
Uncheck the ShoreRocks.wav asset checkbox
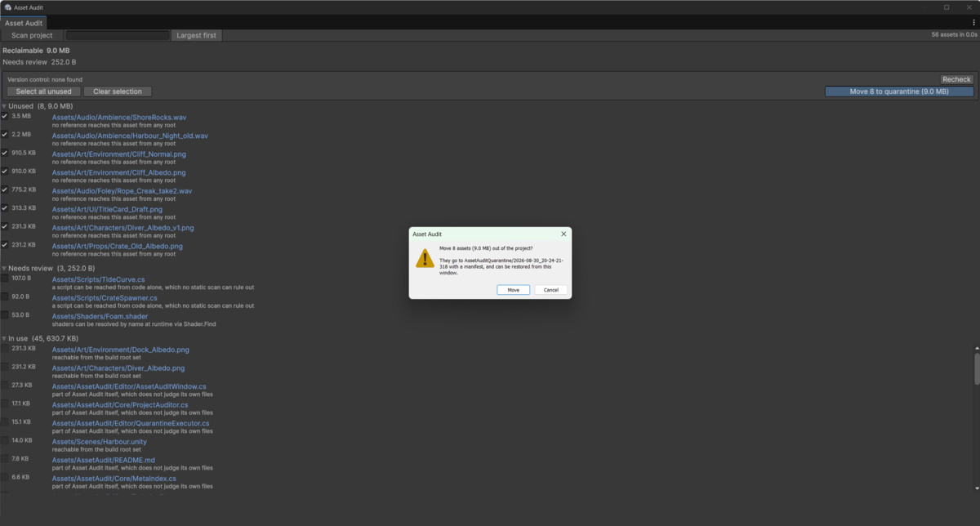pyautogui.click(x=5, y=117)
